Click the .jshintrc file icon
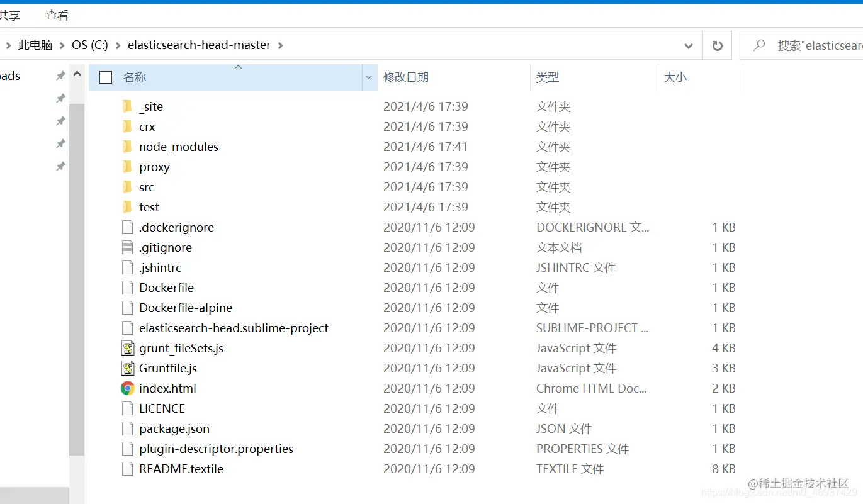Image resolution: width=863 pixels, height=504 pixels. (128, 267)
